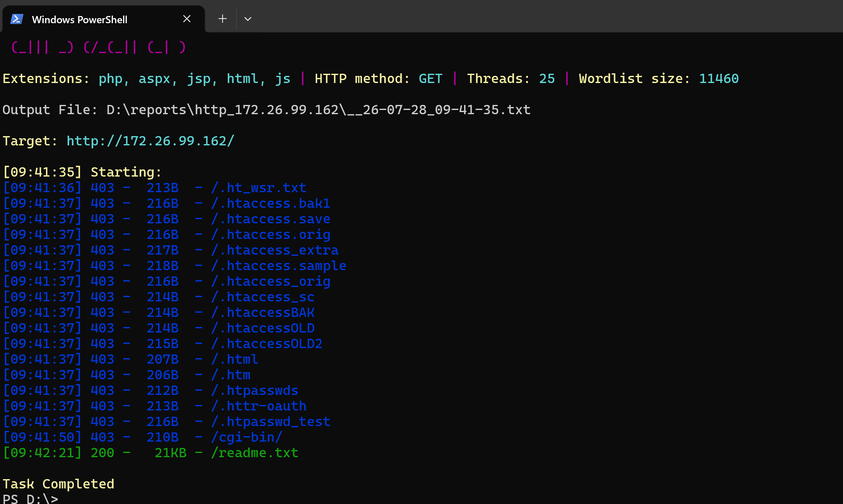
Task: Click the /cgi-bin/ result entry
Action: [247, 437]
